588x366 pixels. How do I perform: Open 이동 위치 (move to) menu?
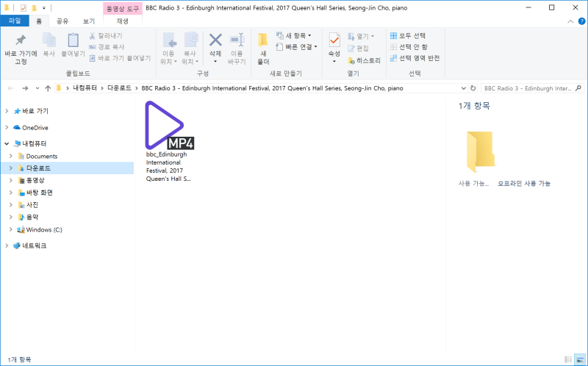168,49
